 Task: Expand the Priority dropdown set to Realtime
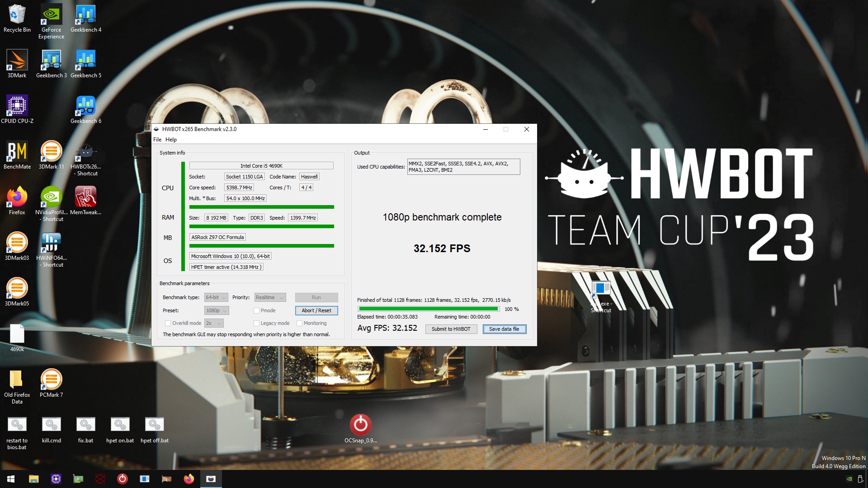click(x=270, y=297)
